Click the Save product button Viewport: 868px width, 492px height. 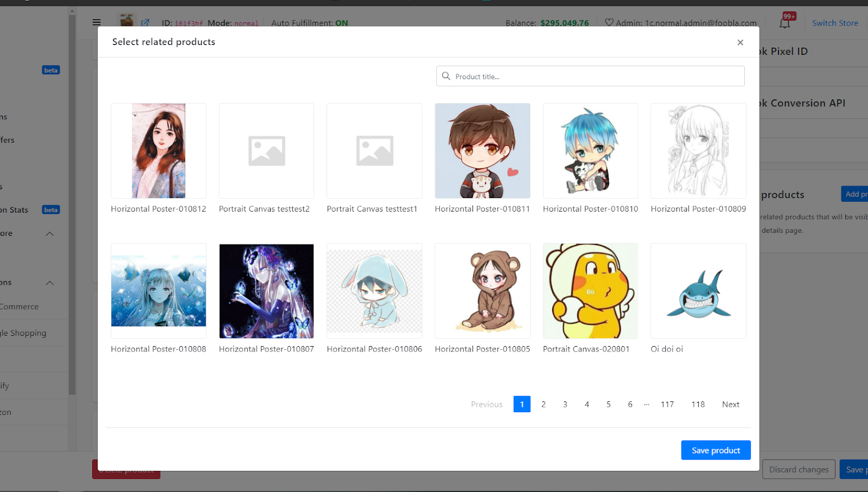tap(716, 450)
